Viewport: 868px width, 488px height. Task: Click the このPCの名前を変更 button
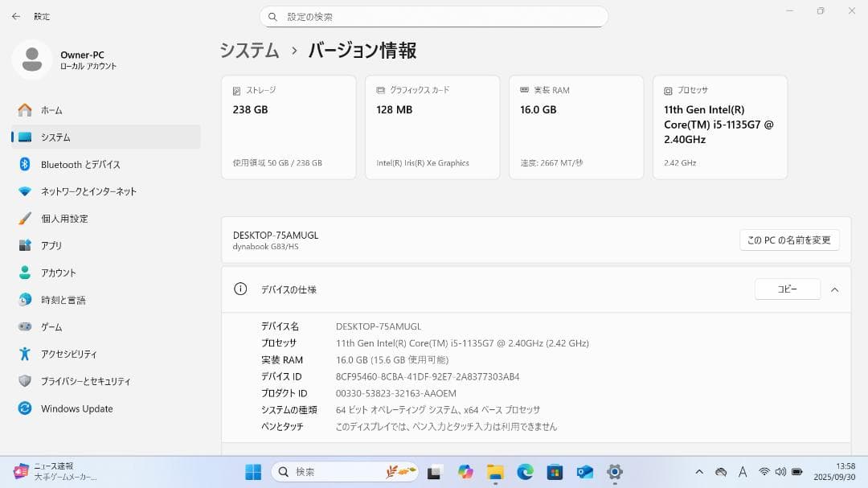click(x=789, y=240)
